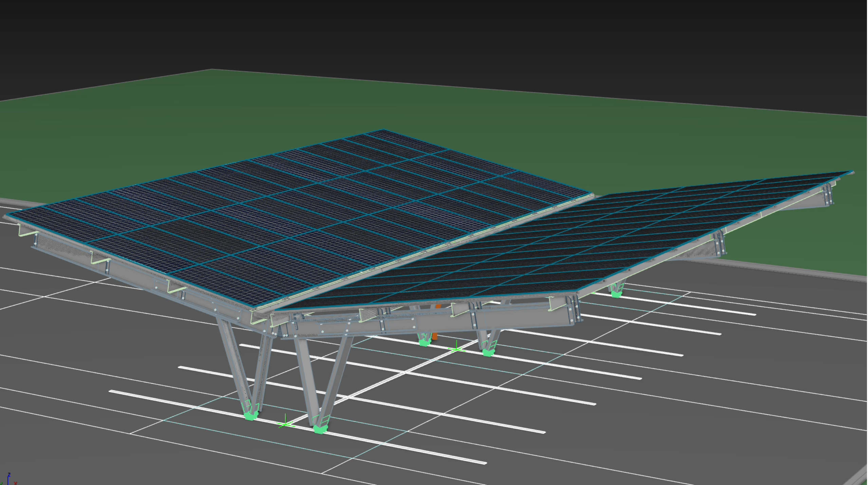Image resolution: width=868 pixels, height=485 pixels.
Task: Click the green base of the rear-right V-column
Action: [488, 353]
